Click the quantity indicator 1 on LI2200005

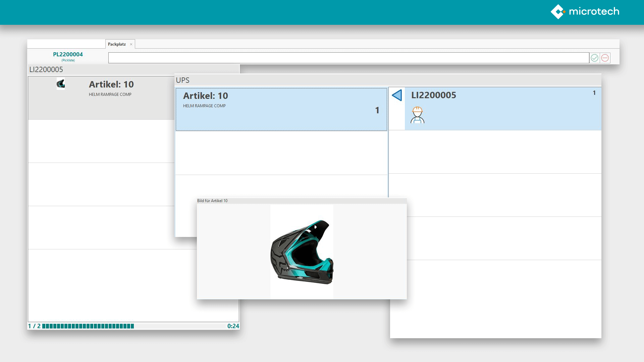click(594, 94)
